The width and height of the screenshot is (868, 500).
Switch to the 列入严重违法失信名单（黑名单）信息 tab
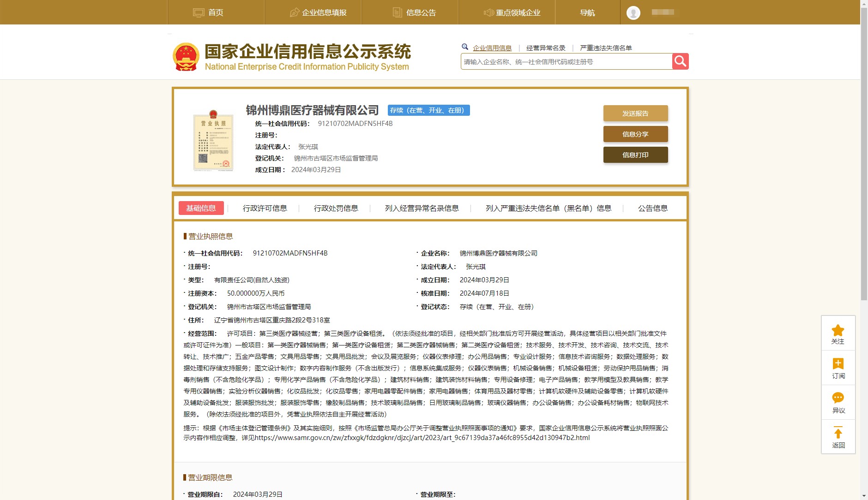(549, 208)
